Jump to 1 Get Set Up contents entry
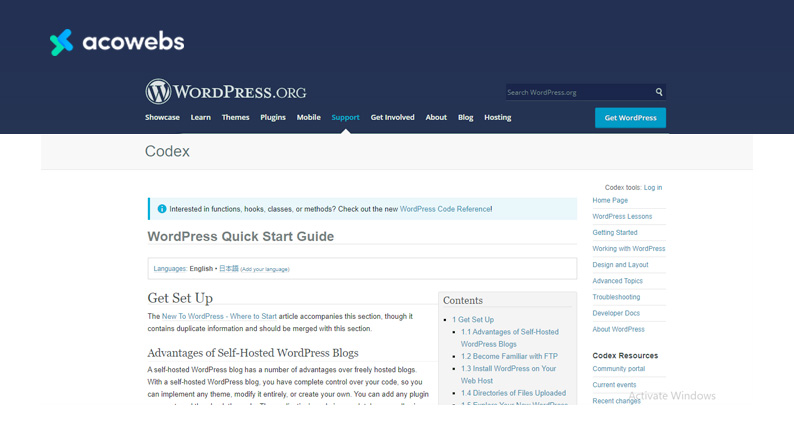The height and width of the screenshot is (440, 794). 473,319
